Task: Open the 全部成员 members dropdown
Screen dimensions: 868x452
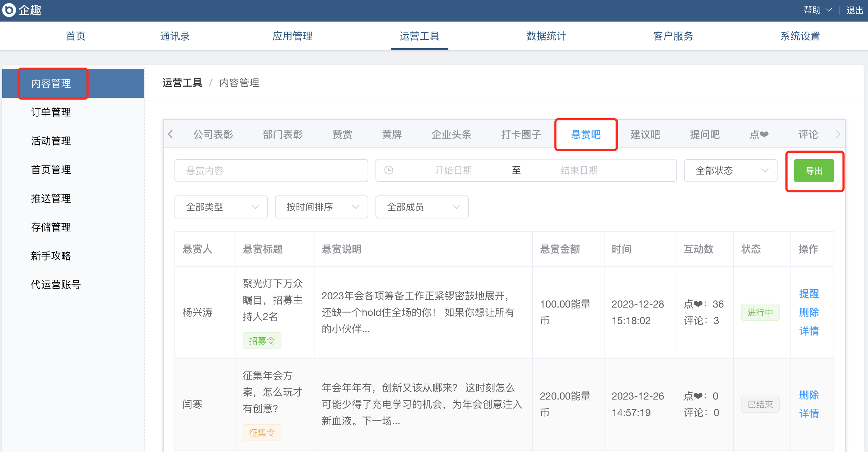Action: point(422,207)
